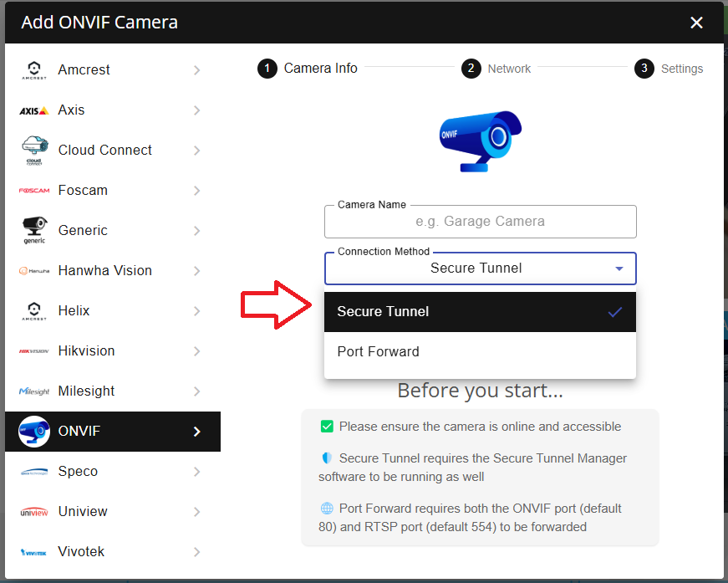Expand the Hikvision chevron arrow
This screenshot has height=583, width=728.
197,351
